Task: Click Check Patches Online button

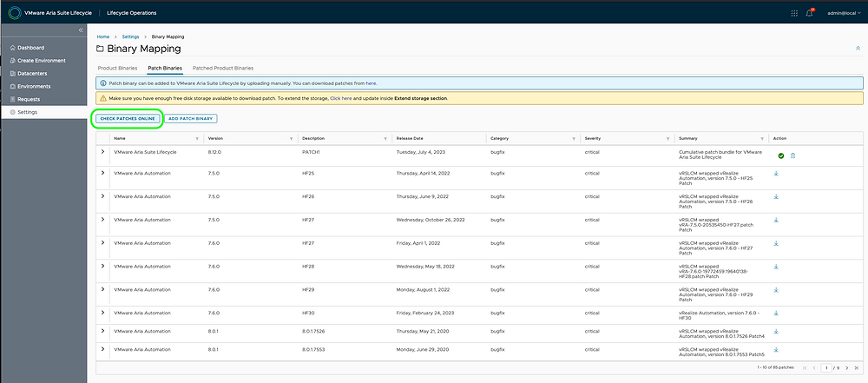Action: pyautogui.click(x=128, y=119)
